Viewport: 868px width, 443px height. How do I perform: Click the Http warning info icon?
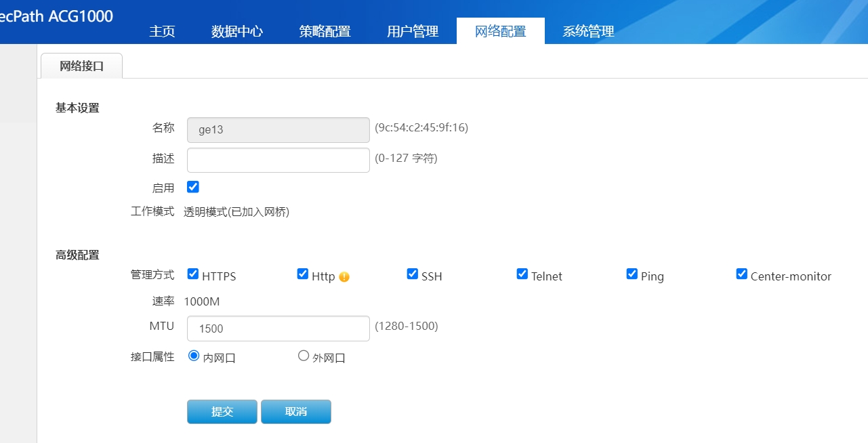pos(344,276)
